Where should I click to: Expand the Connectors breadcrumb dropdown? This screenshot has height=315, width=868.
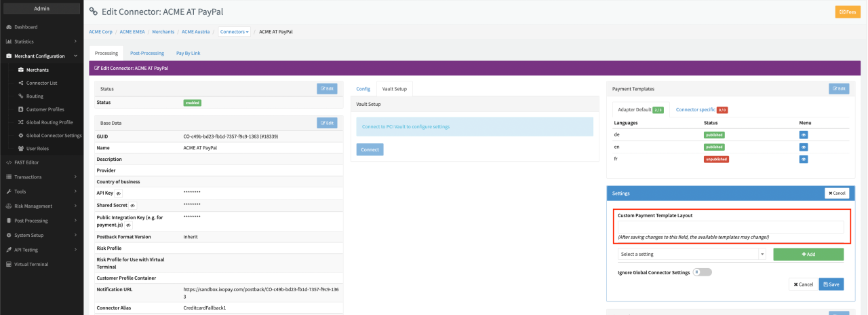tap(235, 32)
